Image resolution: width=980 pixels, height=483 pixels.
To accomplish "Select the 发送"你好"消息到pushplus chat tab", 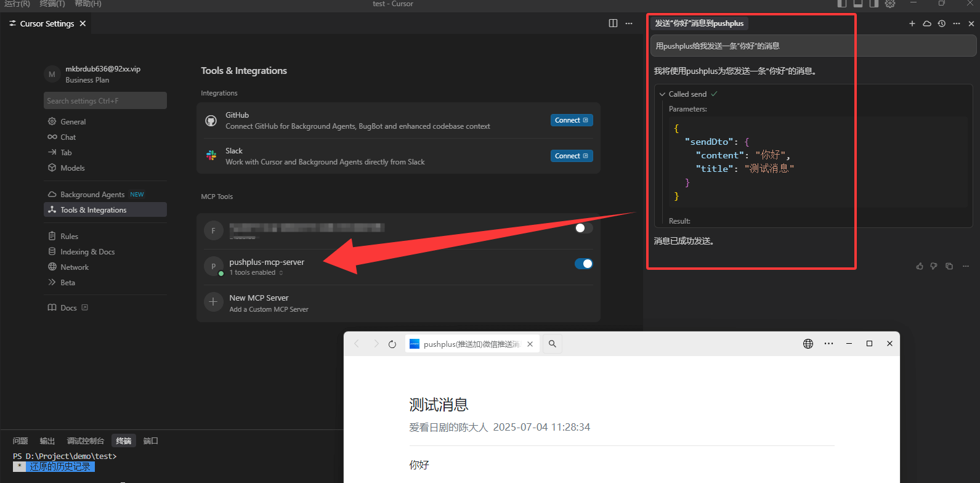I will [699, 23].
